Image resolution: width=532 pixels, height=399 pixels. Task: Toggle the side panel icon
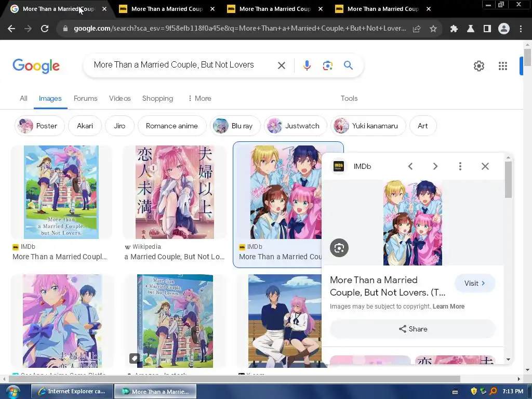coord(487,29)
